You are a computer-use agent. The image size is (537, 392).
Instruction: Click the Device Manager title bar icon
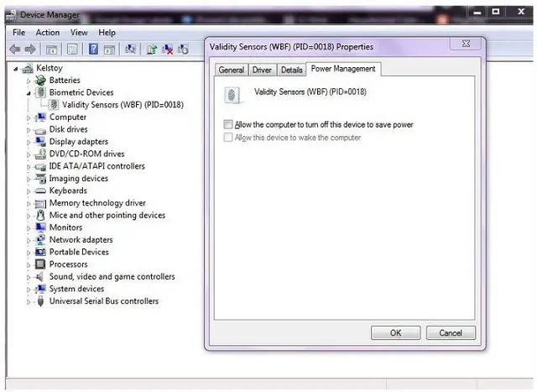click(11, 15)
